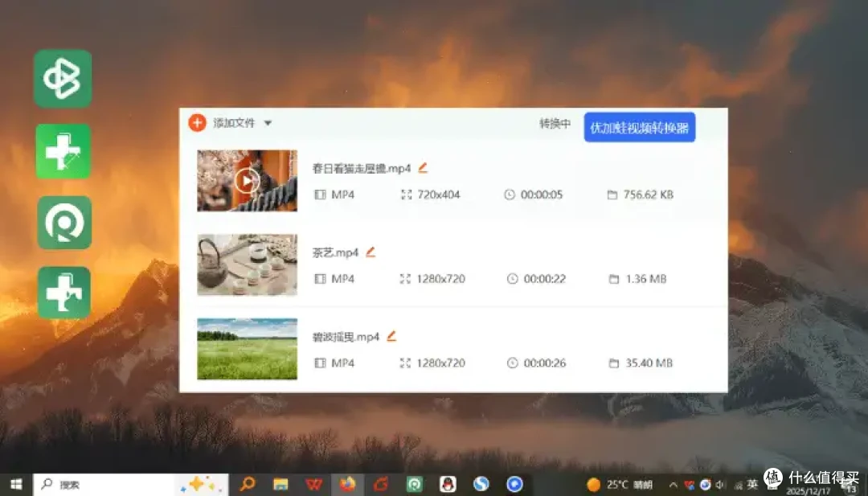Click the resolution icon in 茶艺.mp4 row
868x496 pixels.
405,278
